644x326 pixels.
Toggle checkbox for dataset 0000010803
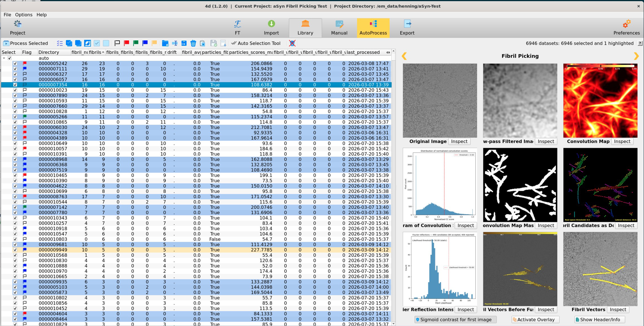click(x=15, y=239)
